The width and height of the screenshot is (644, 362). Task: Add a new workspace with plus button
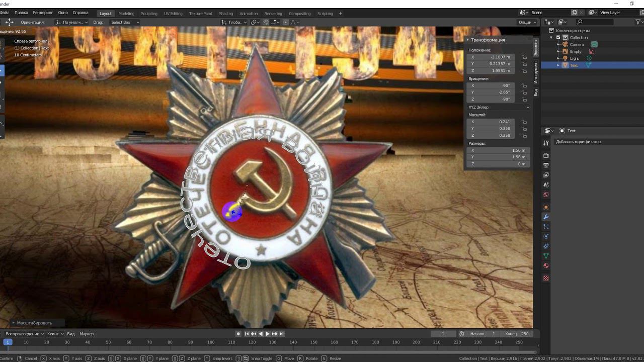[x=340, y=14]
